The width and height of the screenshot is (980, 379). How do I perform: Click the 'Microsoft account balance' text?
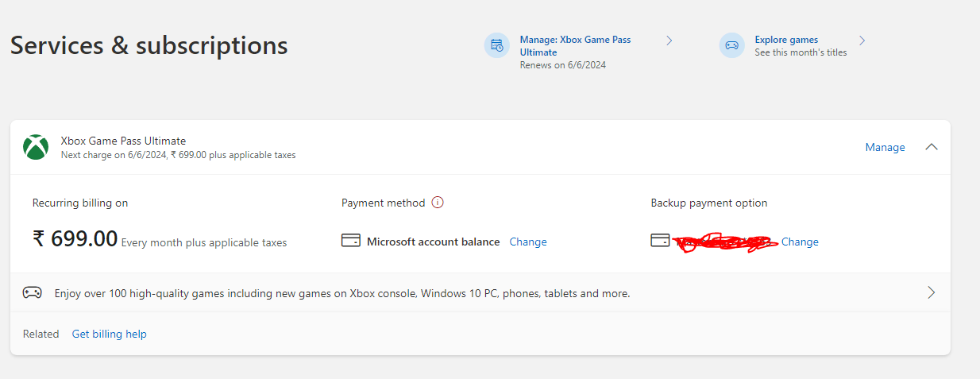coord(434,242)
